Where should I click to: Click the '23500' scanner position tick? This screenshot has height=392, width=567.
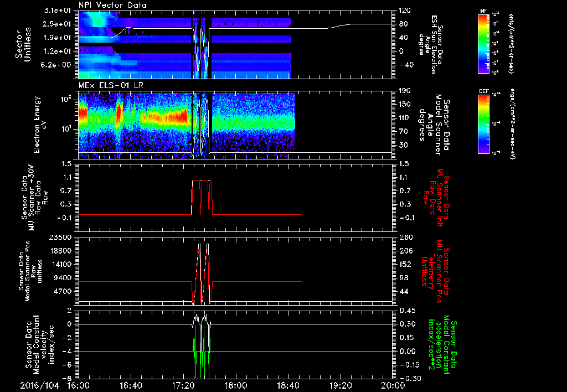60,238
